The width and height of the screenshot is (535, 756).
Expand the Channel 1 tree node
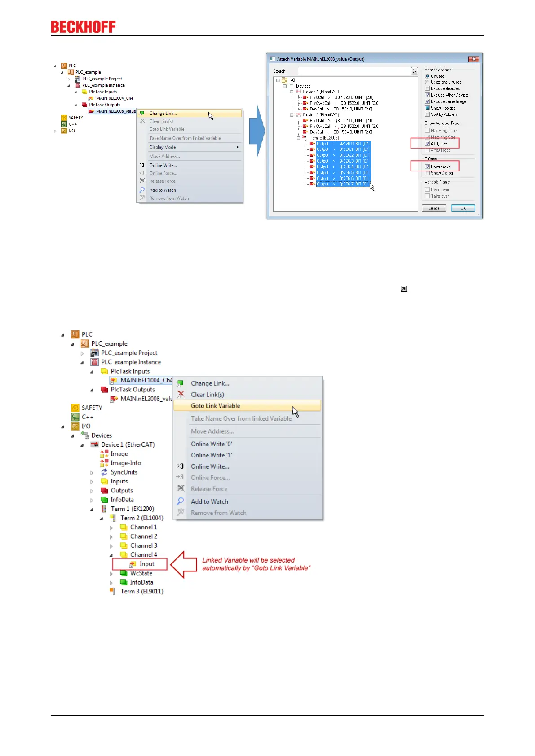pos(111,527)
